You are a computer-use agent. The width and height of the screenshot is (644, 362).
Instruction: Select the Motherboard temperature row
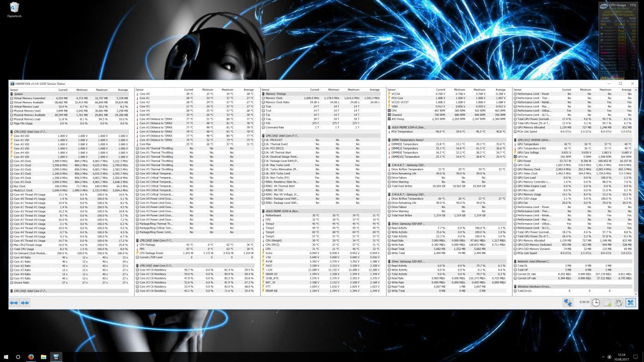321,215
